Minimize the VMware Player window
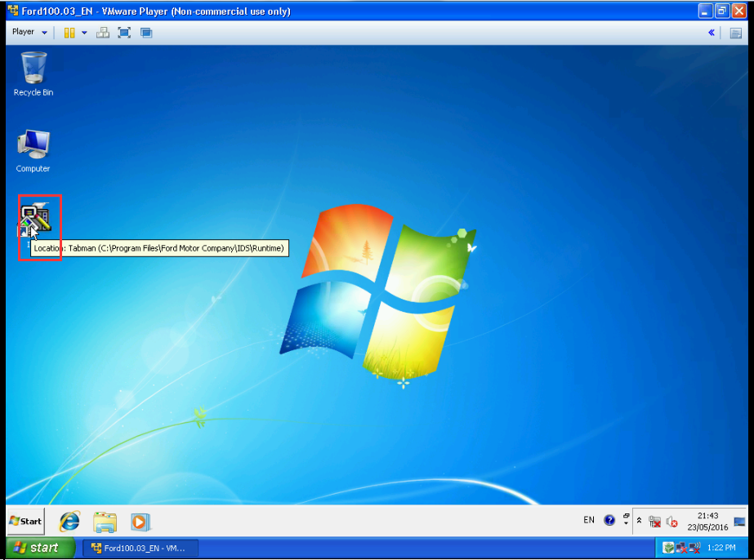The width and height of the screenshot is (754, 560). pyautogui.click(x=705, y=11)
